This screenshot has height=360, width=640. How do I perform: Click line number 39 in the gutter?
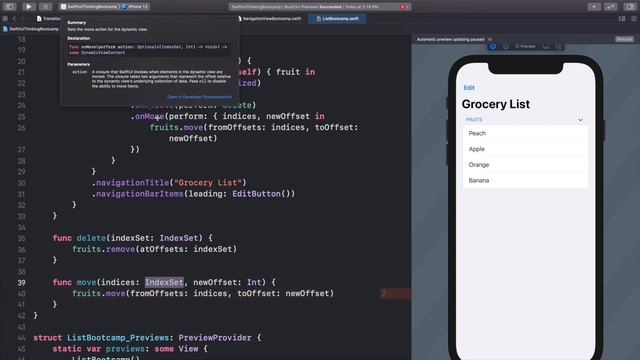[21, 282]
